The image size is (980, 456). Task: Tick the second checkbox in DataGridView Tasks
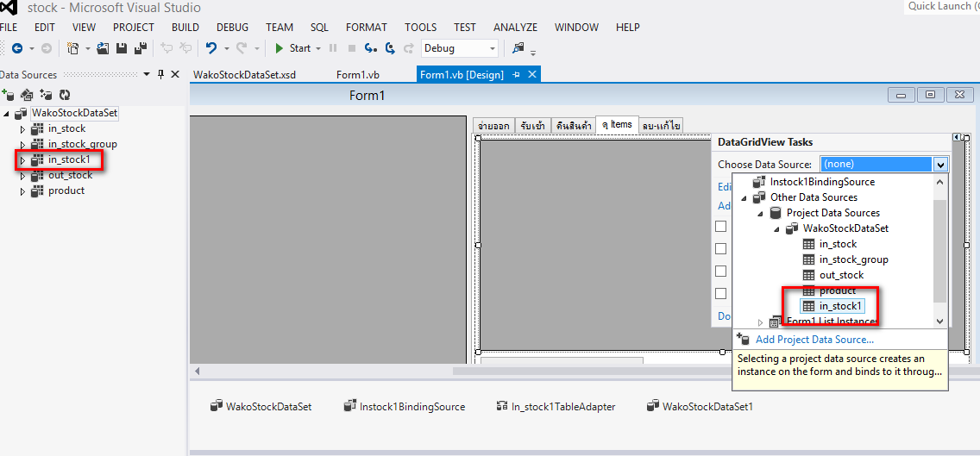[x=720, y=248]
